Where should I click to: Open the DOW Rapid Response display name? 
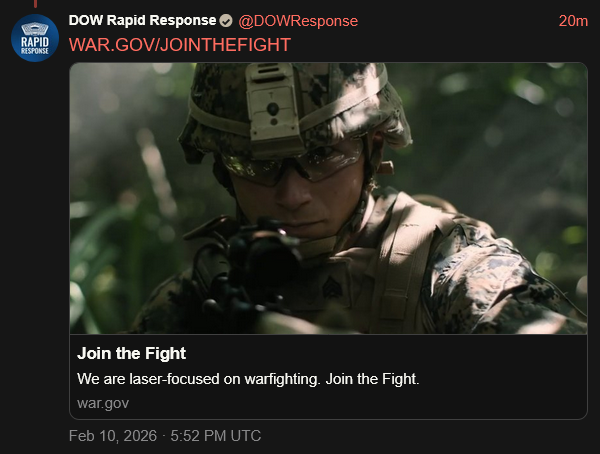[x=142, y=20]
